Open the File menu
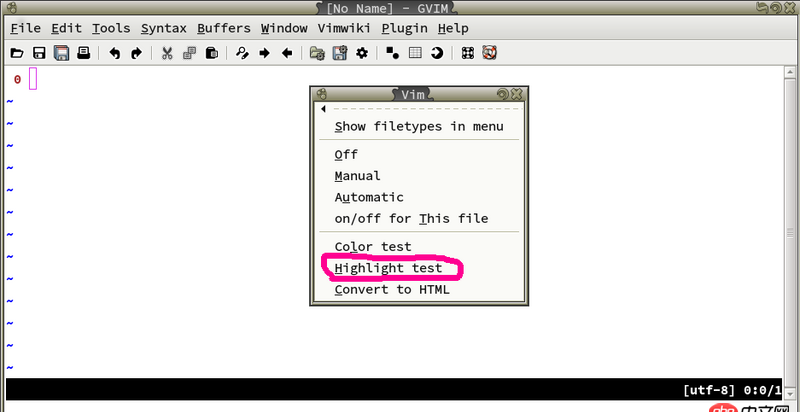 (x=26, y=29)
